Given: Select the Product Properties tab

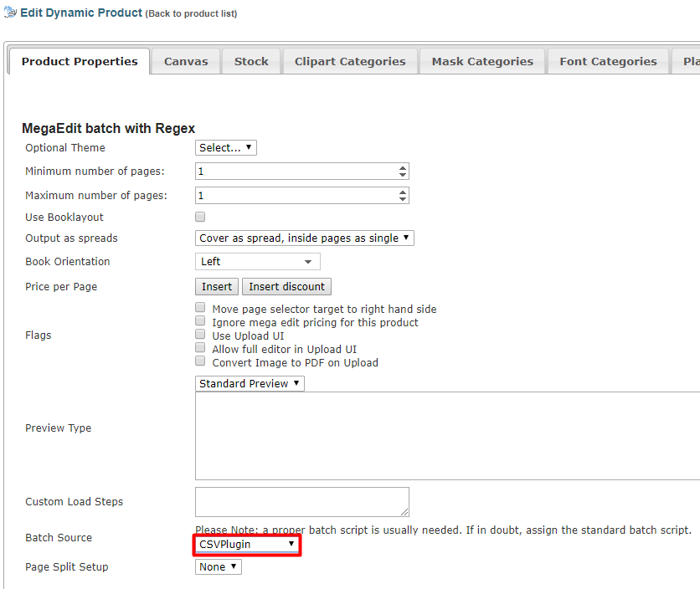Looking at the screenshot, I should pyautogui.click(x=79, y=61).
